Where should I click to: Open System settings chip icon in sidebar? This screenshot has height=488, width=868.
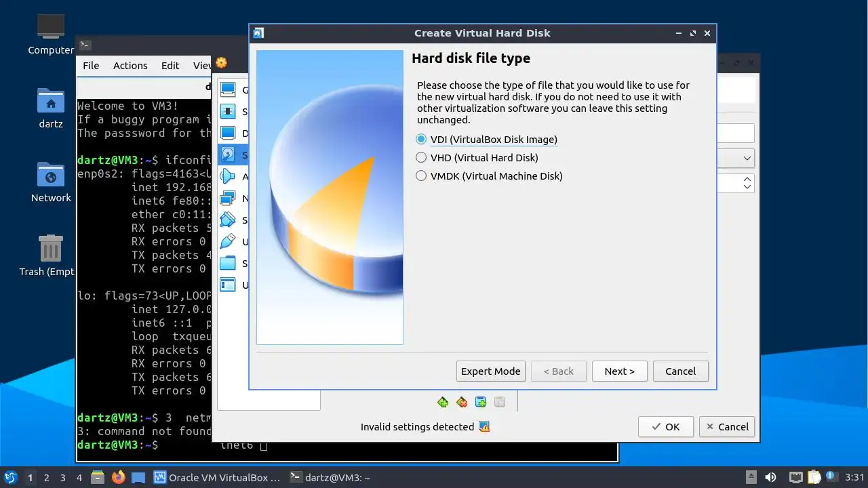228,112
